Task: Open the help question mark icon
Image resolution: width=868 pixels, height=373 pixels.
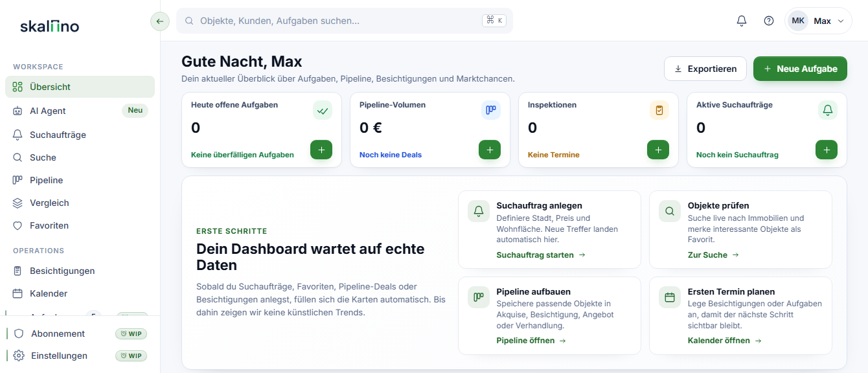Action: click(x=769, y=21)
